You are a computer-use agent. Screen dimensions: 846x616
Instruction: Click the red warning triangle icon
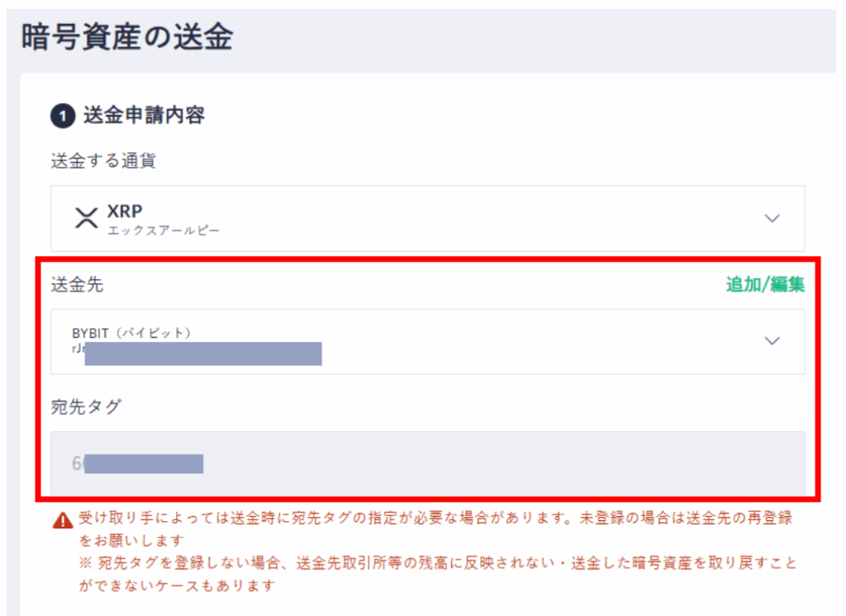click(x=63, y=521)
